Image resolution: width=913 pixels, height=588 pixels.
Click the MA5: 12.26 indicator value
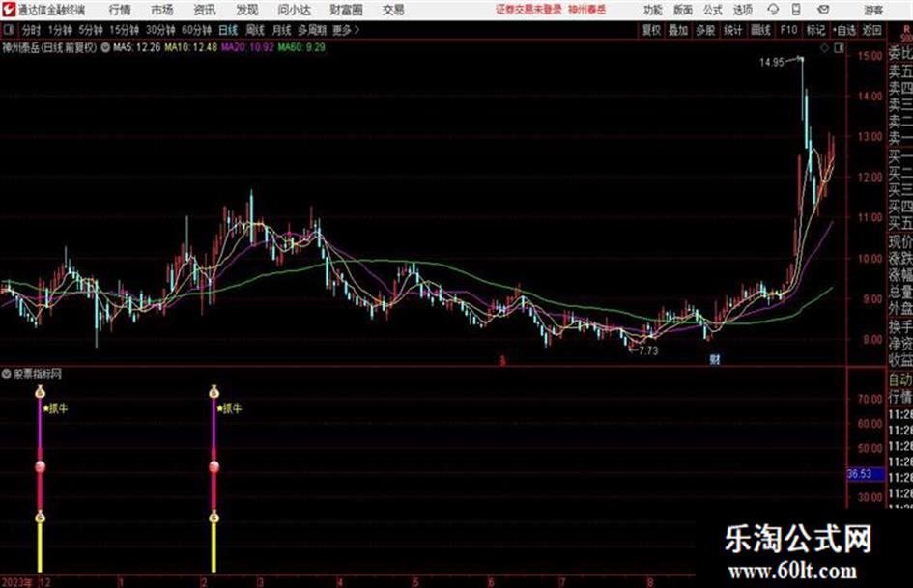click(137, 47)
